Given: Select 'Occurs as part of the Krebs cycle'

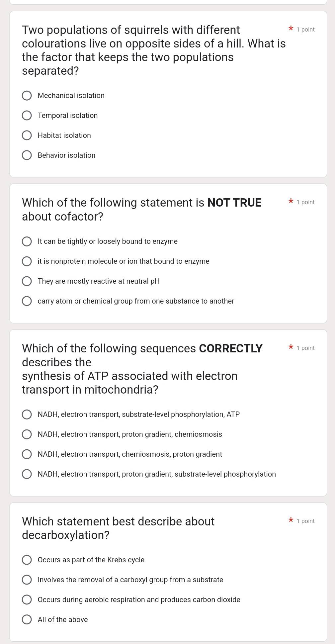Looking at the screenshot, I should (x=27, y=560).
